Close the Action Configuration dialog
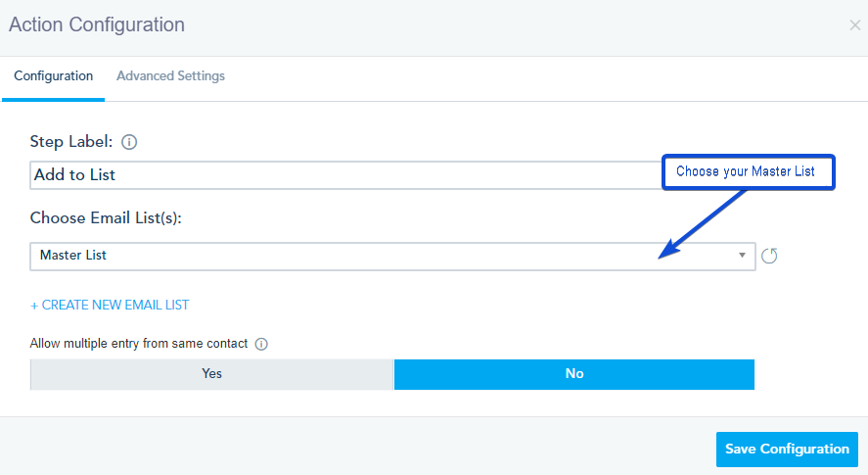 [854, 25]
